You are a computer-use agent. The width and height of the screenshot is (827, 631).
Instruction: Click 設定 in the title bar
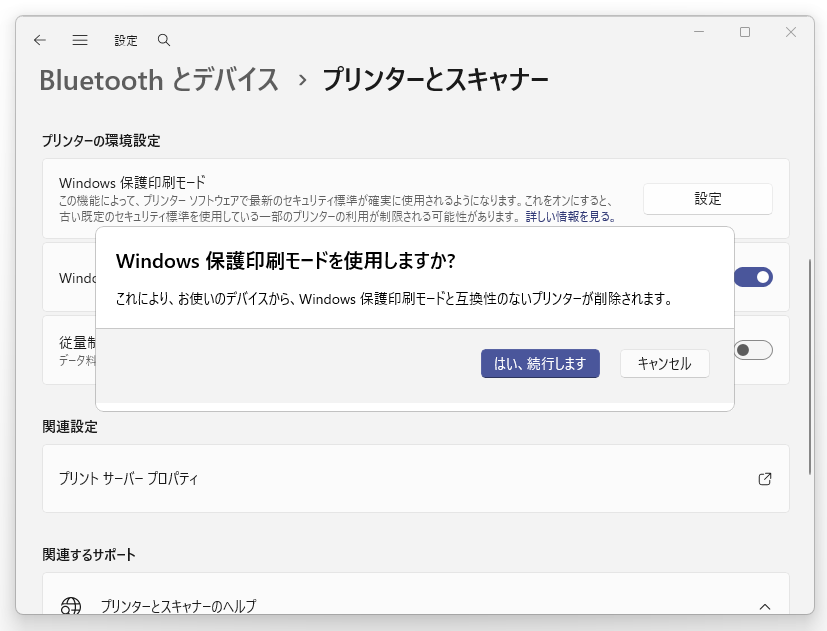point(126,40)
